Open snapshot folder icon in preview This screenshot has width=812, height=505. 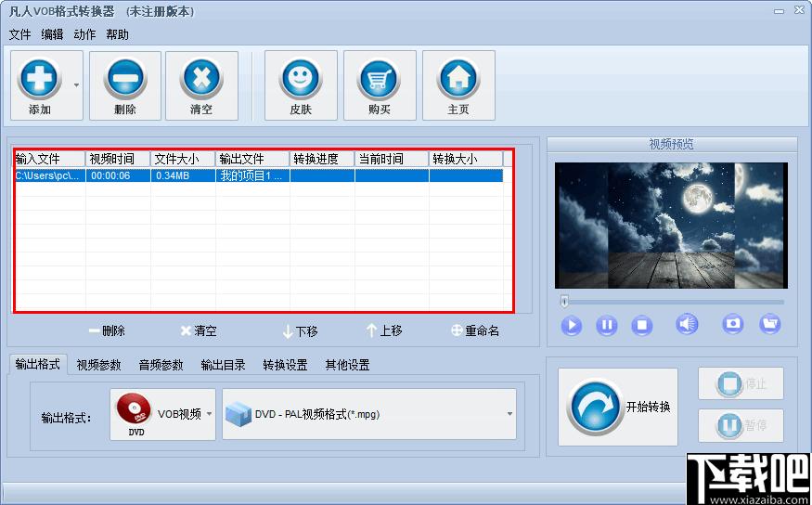[x=770, y=324]
